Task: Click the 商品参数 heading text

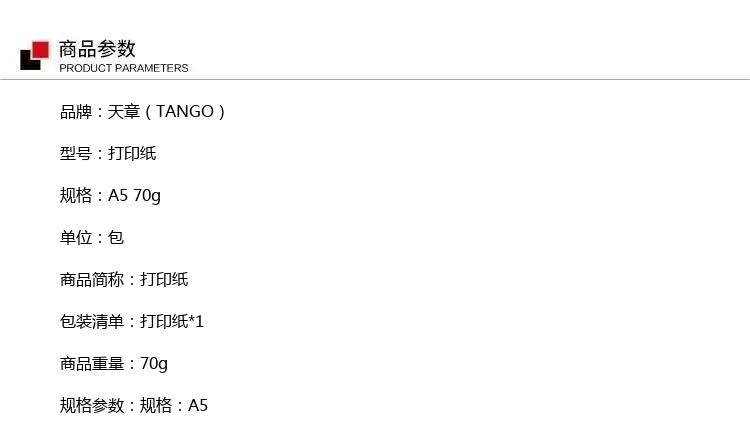Action: (x=97, y=49)
